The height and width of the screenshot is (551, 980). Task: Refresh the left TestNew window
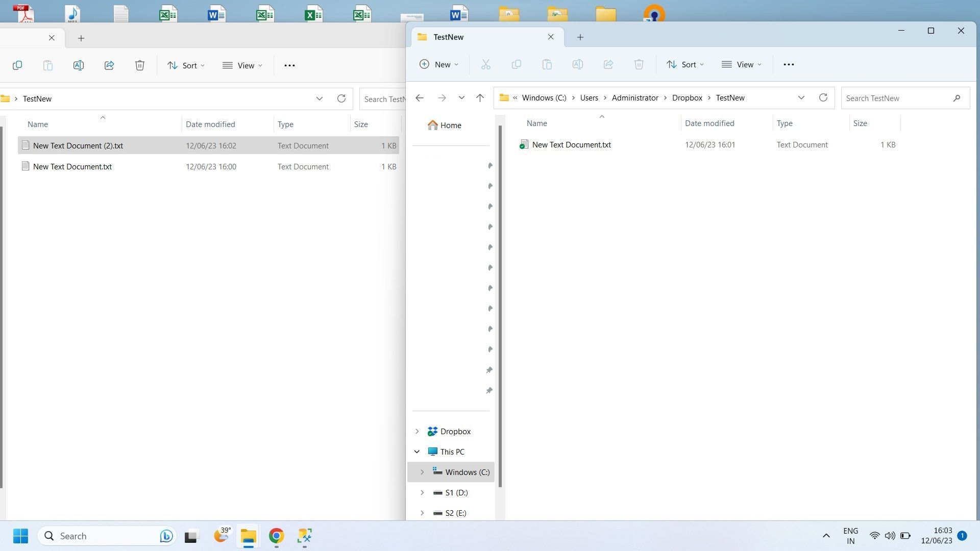pyautogui.click(x=341, y=98)
